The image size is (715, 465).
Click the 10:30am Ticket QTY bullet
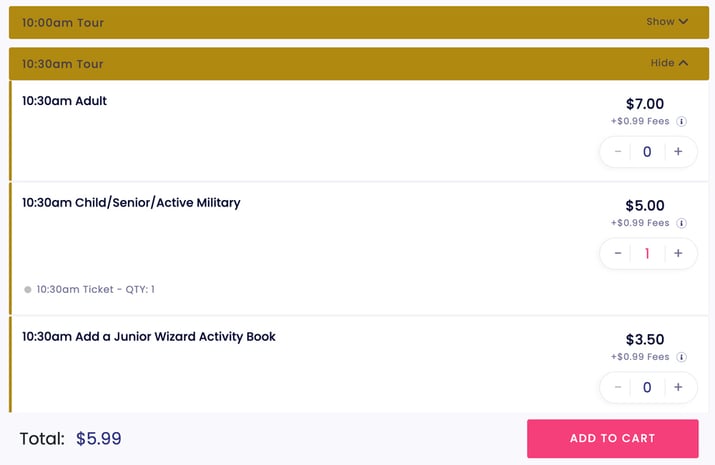click(28, 289)
